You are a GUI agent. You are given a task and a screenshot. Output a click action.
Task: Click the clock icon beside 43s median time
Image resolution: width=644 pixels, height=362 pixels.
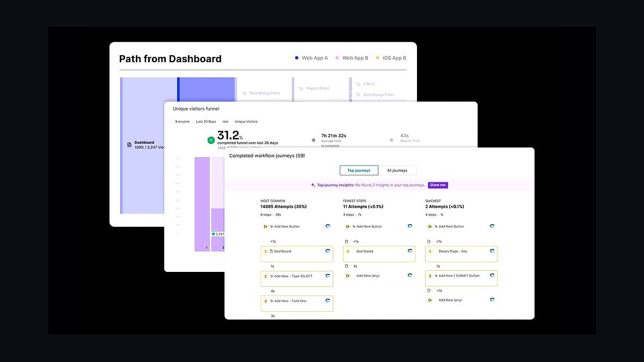click(x=392, y=140)
